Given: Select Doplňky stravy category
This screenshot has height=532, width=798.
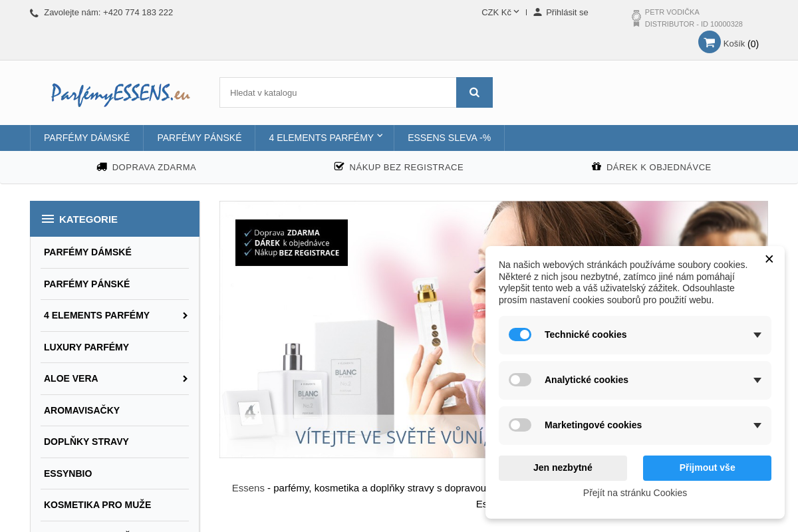Looking at the screenshot, I should tap(86, 442).
